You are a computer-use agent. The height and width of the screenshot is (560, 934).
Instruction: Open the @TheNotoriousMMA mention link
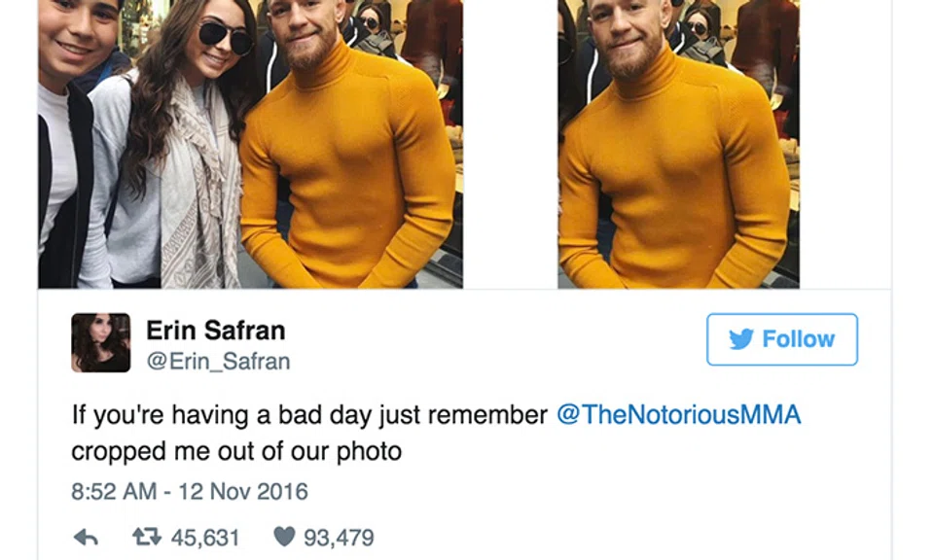(679, 415)
